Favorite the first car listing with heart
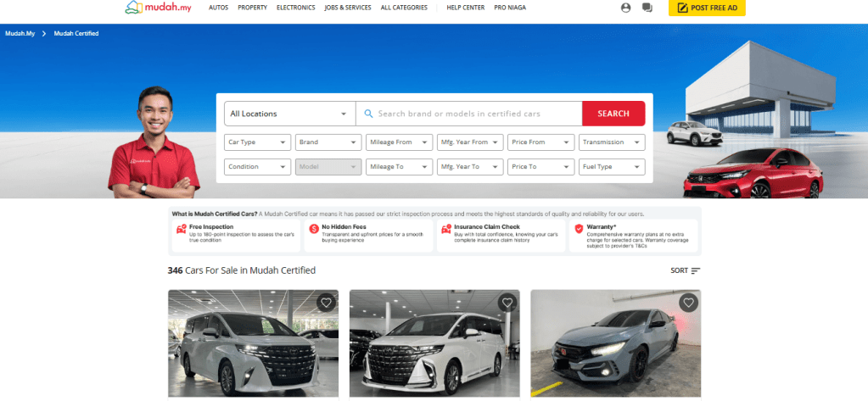Image resolution: width=868 pixels, height=401 pixels. click(326, 303)
